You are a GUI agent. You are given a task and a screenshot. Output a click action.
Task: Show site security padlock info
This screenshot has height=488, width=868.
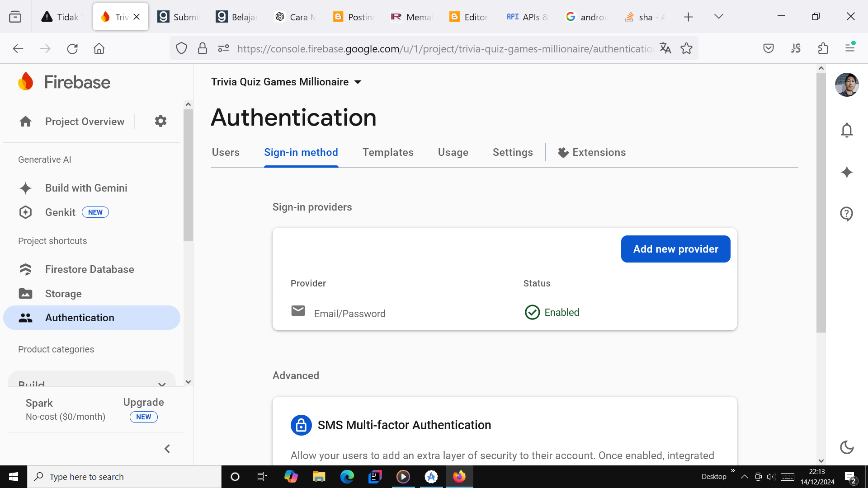coord(203,48)
